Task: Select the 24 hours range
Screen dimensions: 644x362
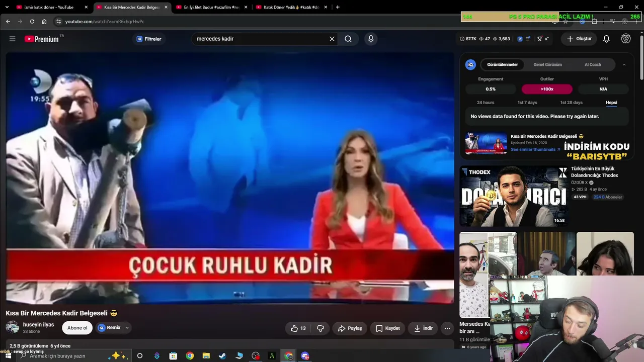Action: pyautogui.click(x=486, y=103)
